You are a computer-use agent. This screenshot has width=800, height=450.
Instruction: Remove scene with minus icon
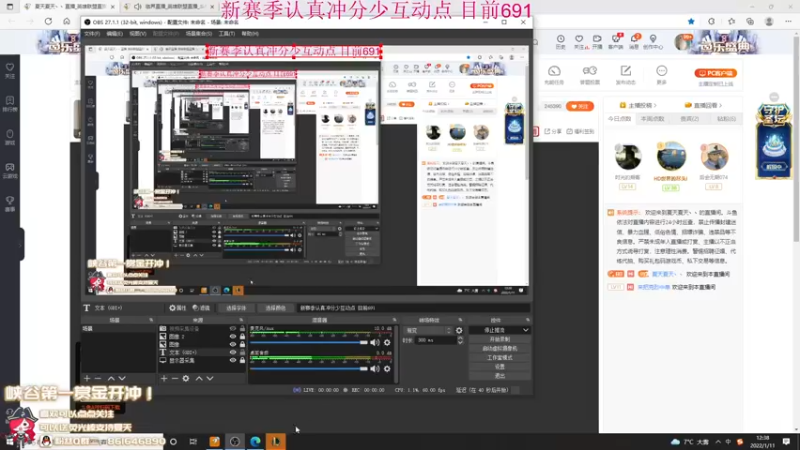coord(98,379)
